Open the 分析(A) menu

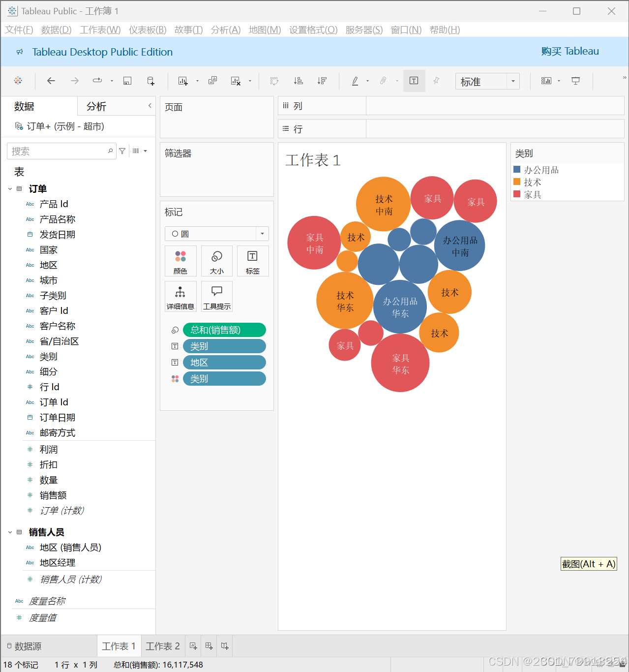[225, 30]
